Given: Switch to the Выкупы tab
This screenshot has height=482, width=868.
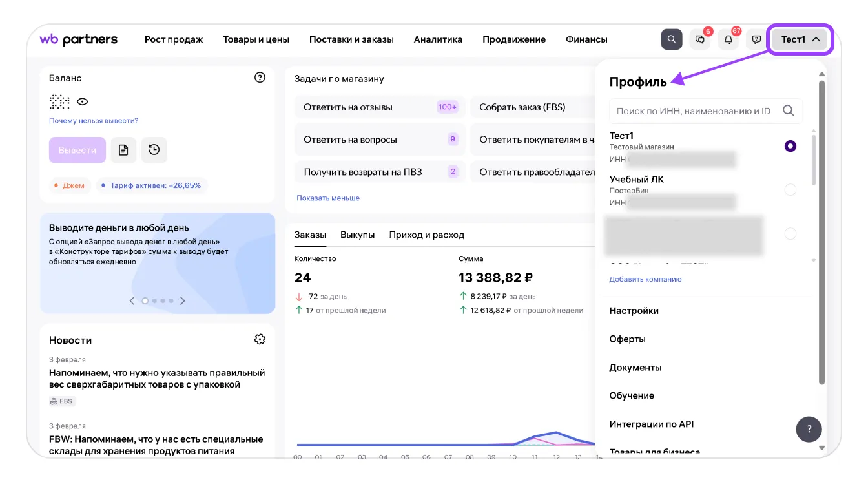Looking at the screenshot, I should [x=357, y=235].
